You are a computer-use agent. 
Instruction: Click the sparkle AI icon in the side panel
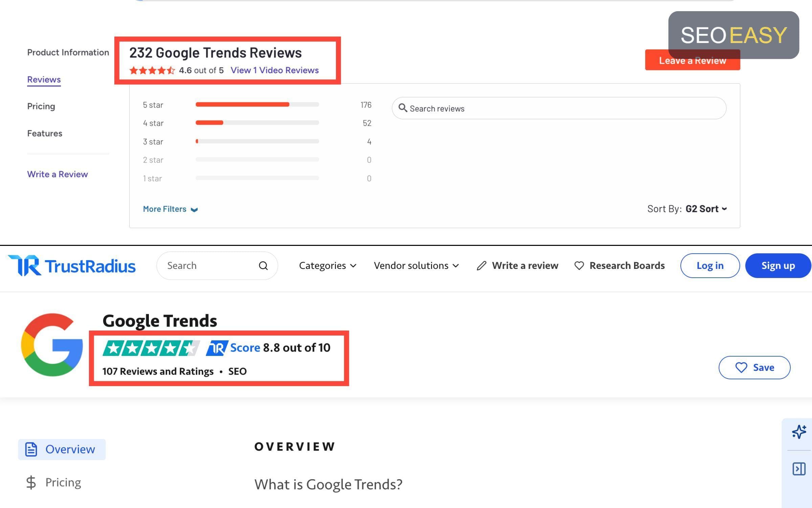(x=799, y=432)
